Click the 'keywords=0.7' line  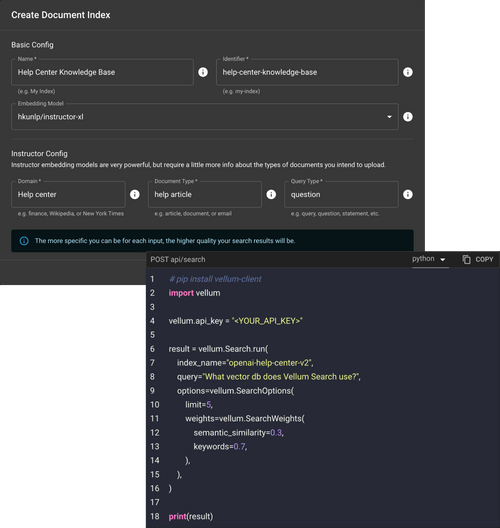(x=220, y=447)
